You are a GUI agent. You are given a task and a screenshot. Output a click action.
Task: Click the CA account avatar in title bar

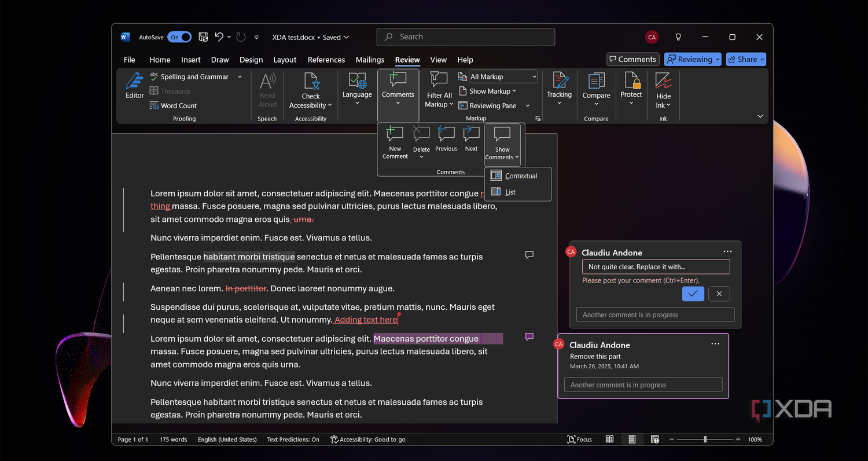(x=652, y=37)
